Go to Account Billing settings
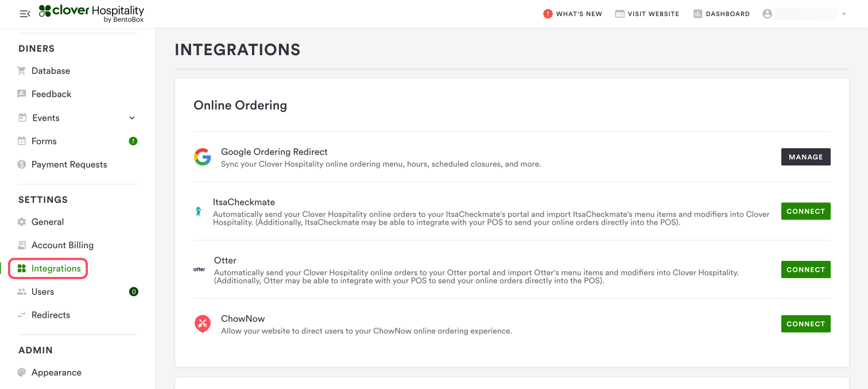Image resolution: width=868 pixels, height=389 pixels. (62, 245)
